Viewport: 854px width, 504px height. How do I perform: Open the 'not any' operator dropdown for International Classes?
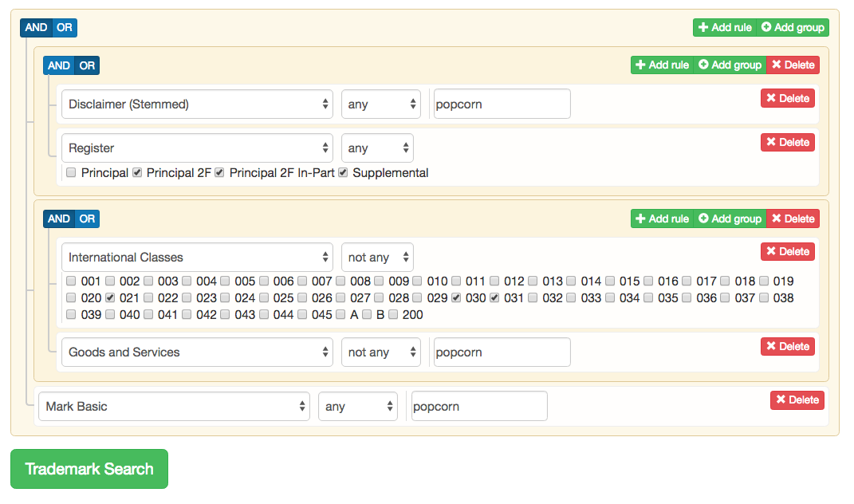pos(377,257)
